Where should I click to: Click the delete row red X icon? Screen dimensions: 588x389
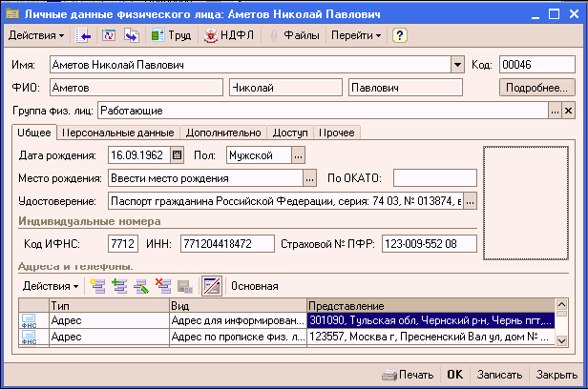tap(162, 285)
